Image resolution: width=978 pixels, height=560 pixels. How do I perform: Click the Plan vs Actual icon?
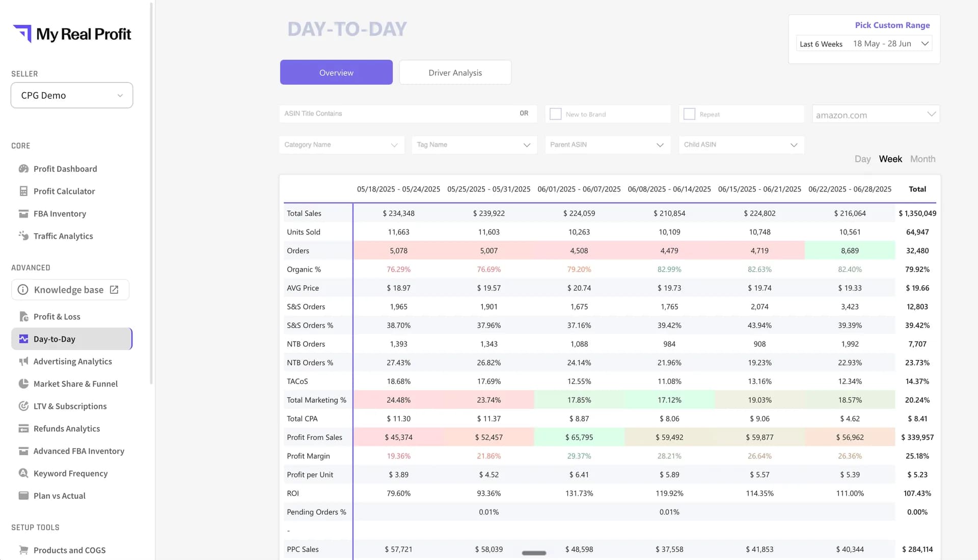click(23, 495)
